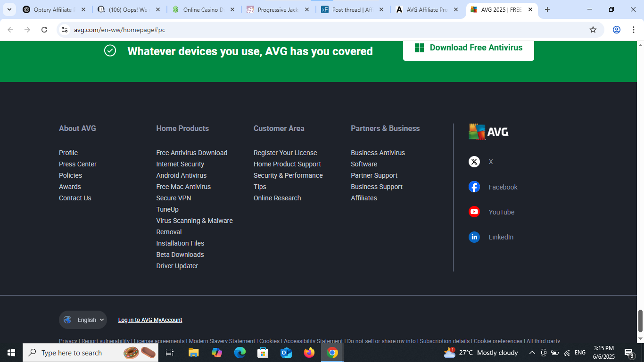Screen dimensions: 644x362
Task: Close the AVG Affiliate Program tab
Action: [x=456, y=9]
